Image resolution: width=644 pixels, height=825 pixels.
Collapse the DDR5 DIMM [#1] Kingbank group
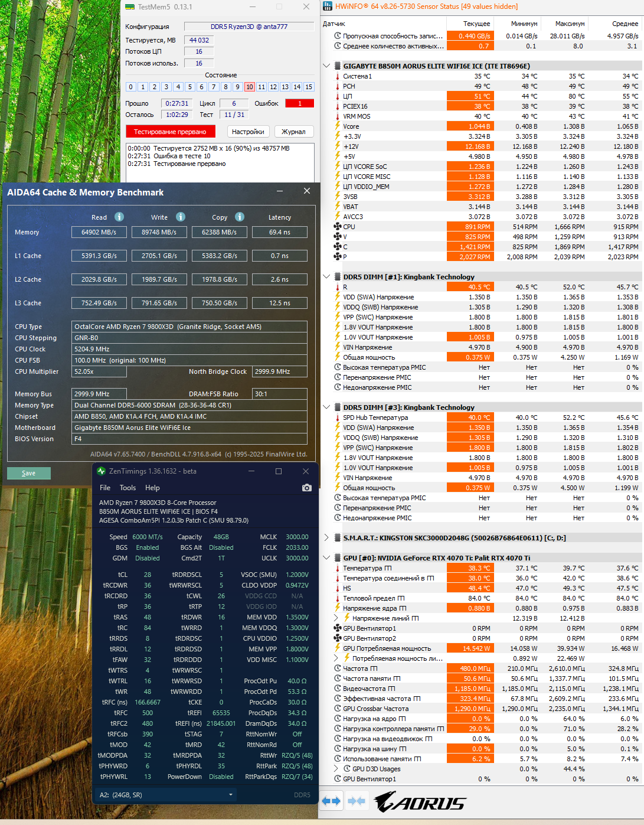327,277
